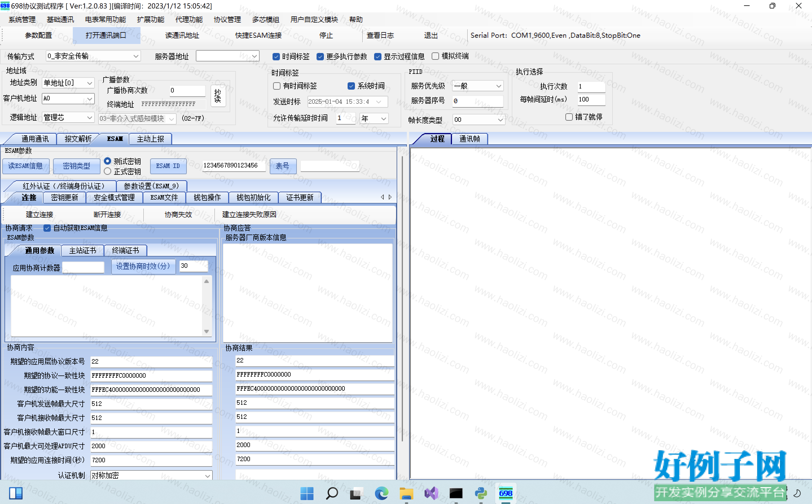Click the ESAM ID value field
Viewport: 812px width, 504px height.
click(x=234, y=166)
